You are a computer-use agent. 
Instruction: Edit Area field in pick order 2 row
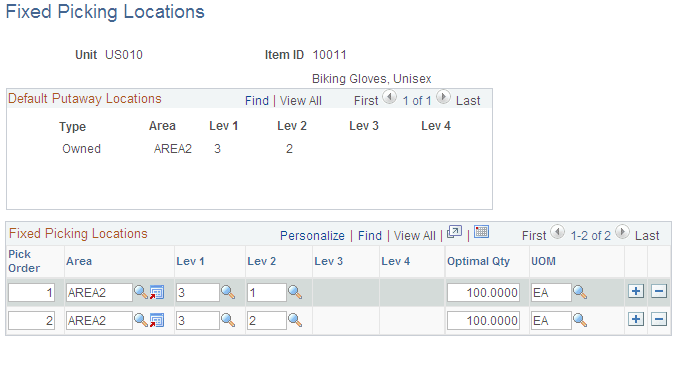(x=99, y=321)
